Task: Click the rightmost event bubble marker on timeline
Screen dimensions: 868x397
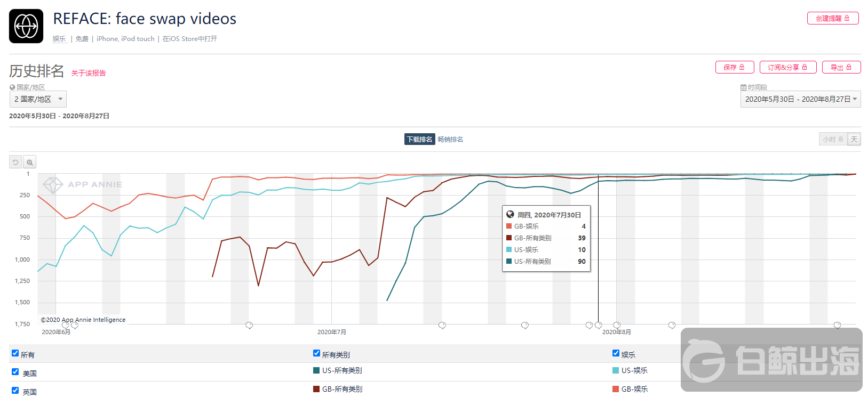Action: [x=837, y=325]
